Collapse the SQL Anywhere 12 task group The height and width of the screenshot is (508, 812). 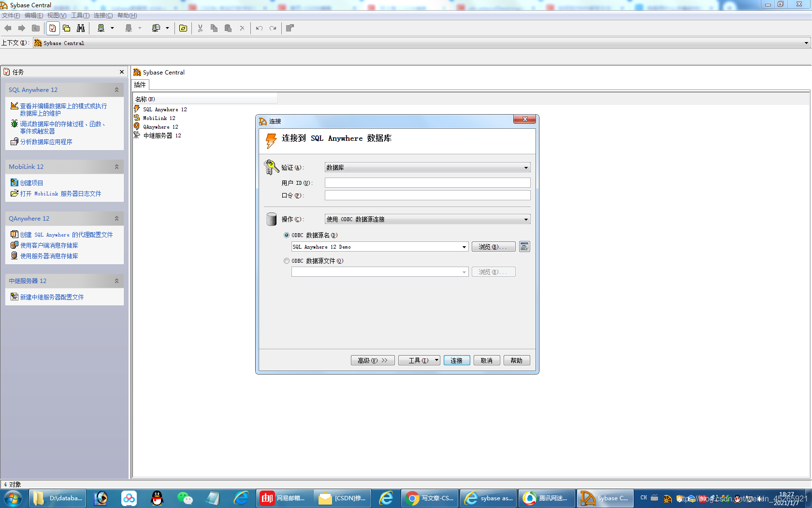(116, 90)
